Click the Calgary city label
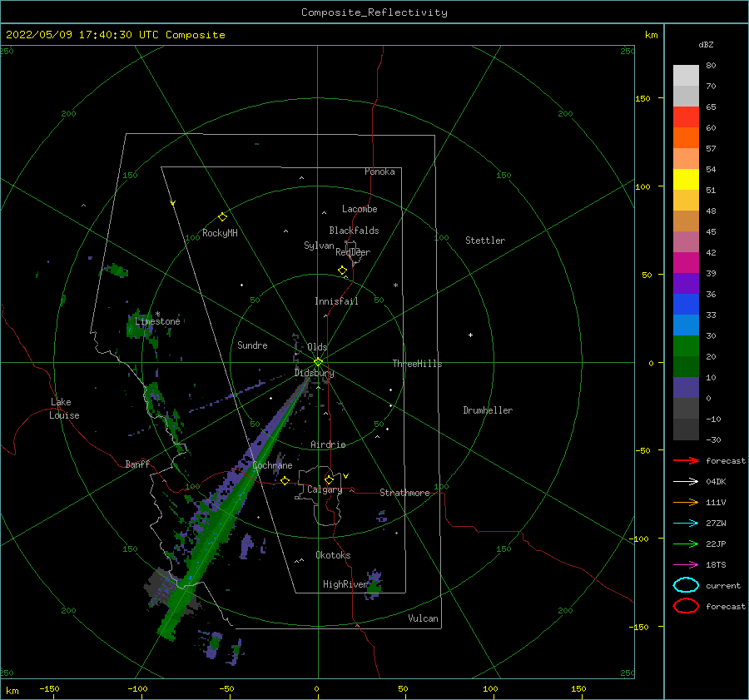Screen dimensions: 749x700 point(325,489)
